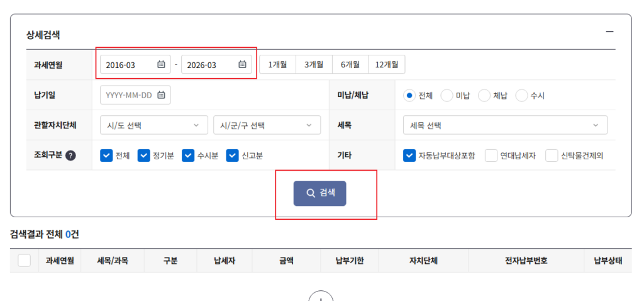Click the 납부기한 column header
Image resolution: width=644 pixels, height=301 pixels.
click(350, 260)
